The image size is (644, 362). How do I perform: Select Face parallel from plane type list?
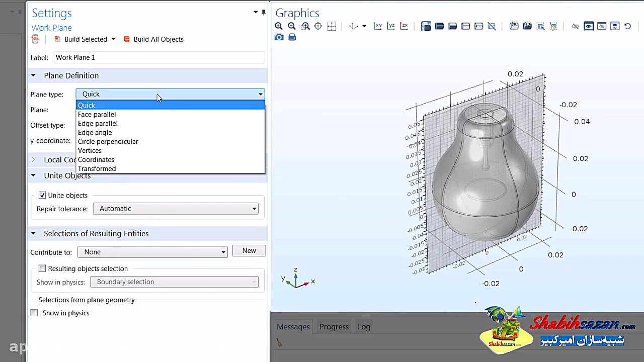tap(97, 114)
